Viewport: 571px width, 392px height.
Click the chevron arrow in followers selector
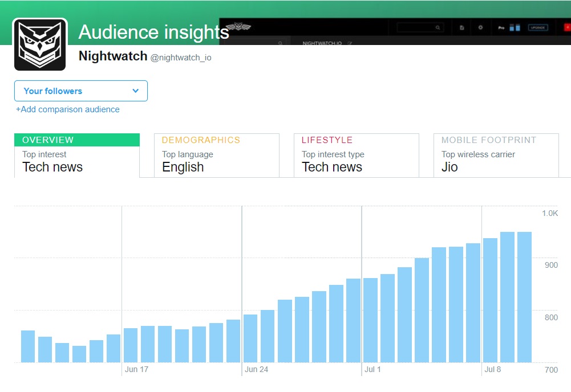point(136,91)
